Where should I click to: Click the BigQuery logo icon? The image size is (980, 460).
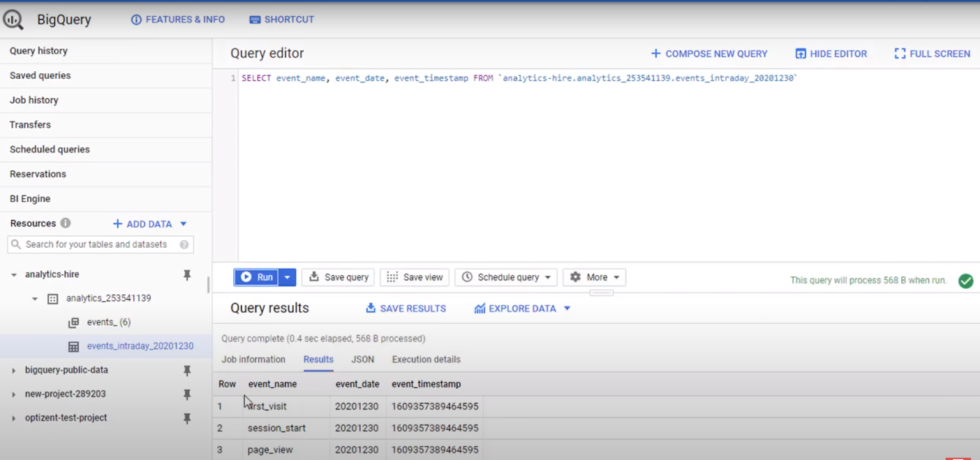13,19
